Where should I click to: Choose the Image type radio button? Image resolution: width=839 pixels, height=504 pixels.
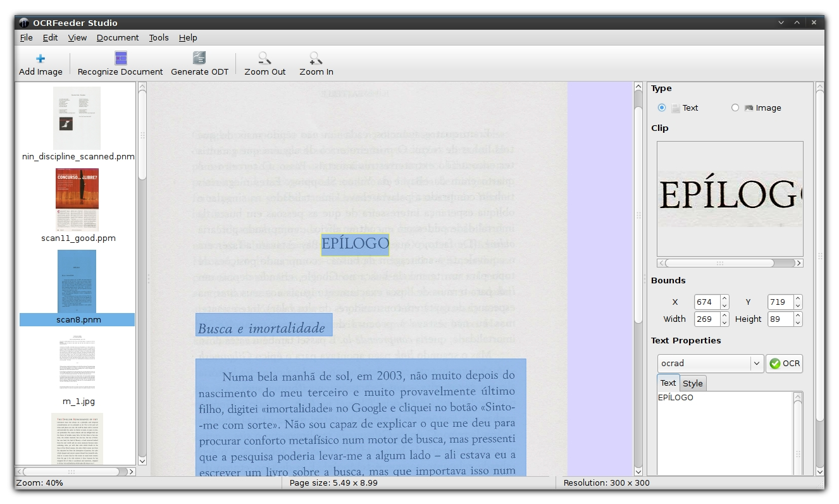click(x=735, y=108)
